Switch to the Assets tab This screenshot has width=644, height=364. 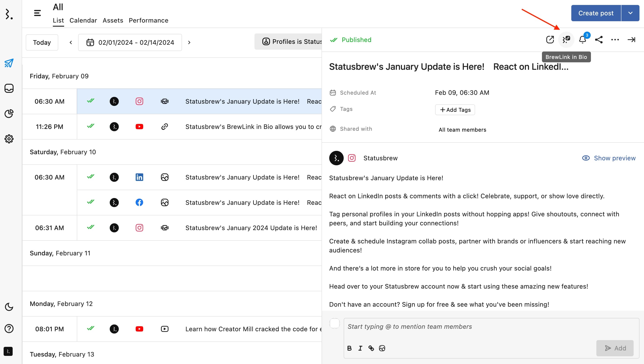coord(113,21)
